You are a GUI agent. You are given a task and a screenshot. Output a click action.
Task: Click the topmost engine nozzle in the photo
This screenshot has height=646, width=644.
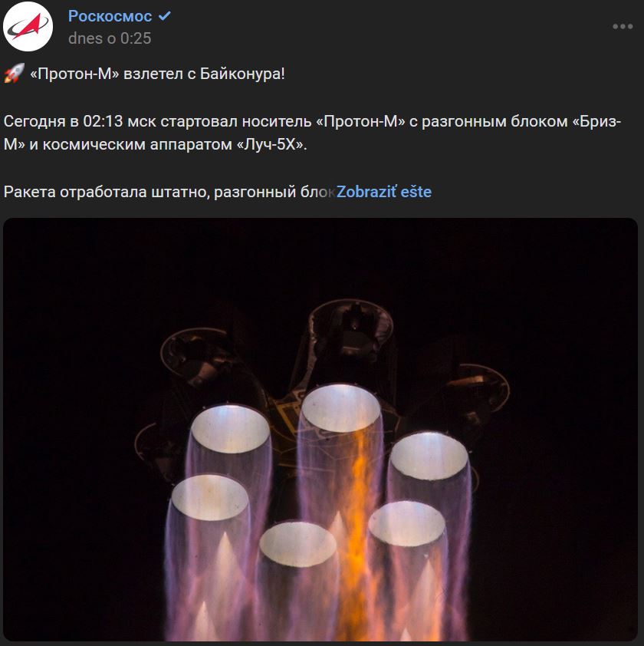(341, 408)
